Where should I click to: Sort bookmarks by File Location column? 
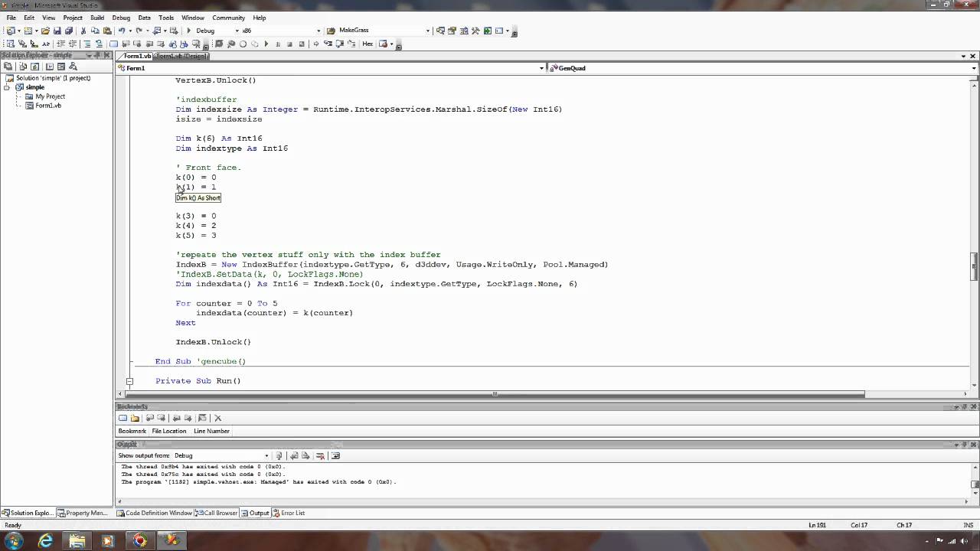coord(169,431)
